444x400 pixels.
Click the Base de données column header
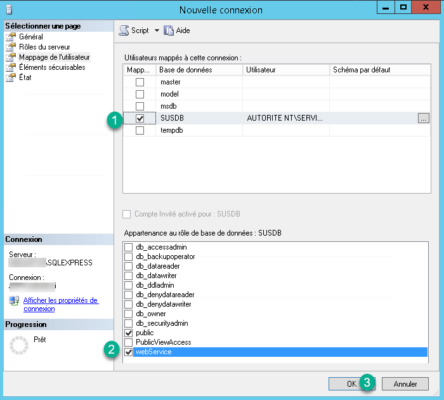[x=199, y=70]
